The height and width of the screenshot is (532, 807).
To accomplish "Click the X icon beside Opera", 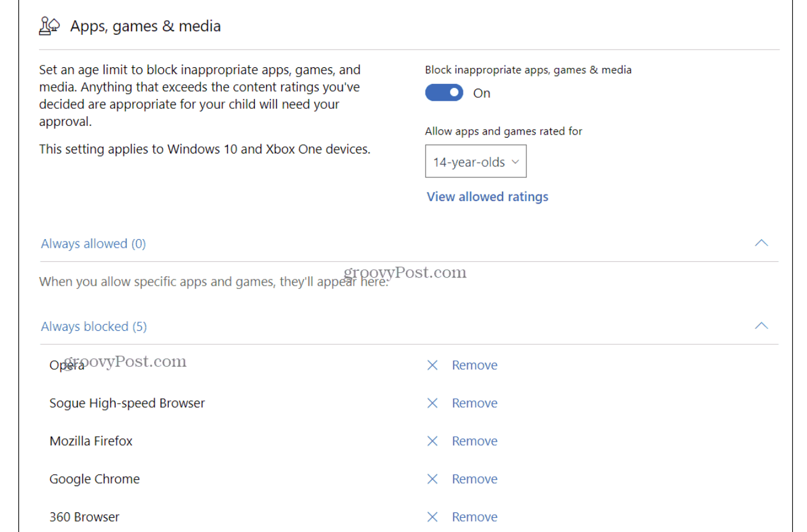I will 432,365.
